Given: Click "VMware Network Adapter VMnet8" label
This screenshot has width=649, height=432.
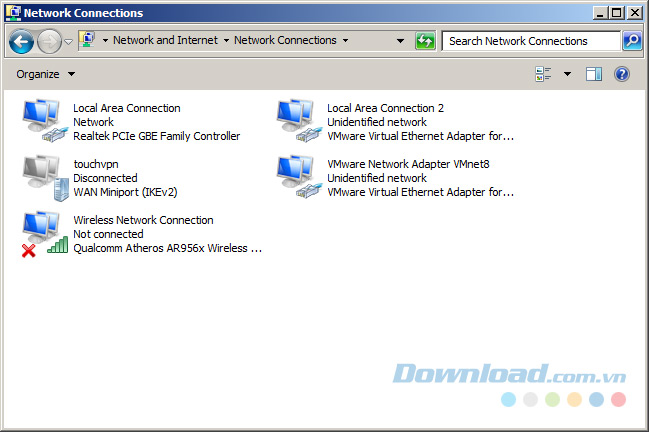Looking at the screenshot, I should pyautogui.click(x=408, y=164).
